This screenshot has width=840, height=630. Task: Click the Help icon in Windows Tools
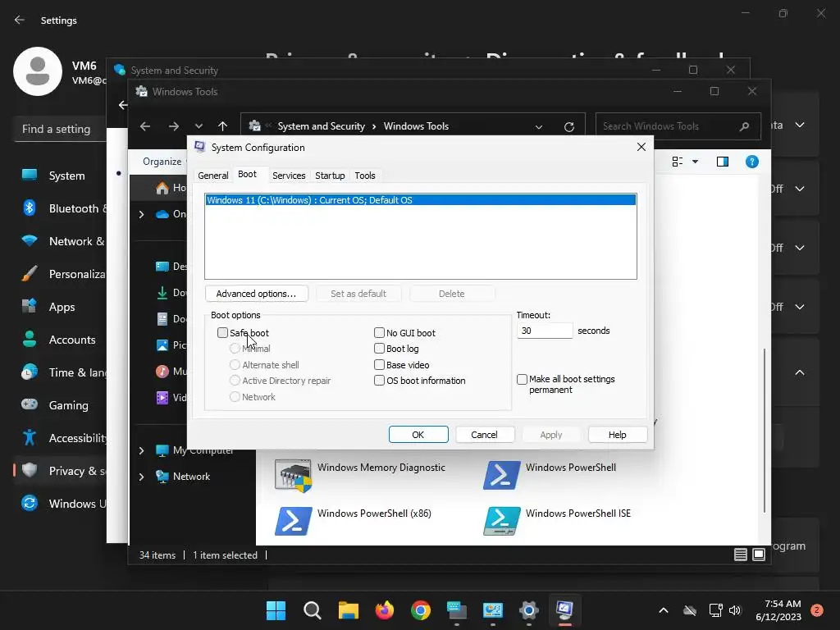click(751, 162)
